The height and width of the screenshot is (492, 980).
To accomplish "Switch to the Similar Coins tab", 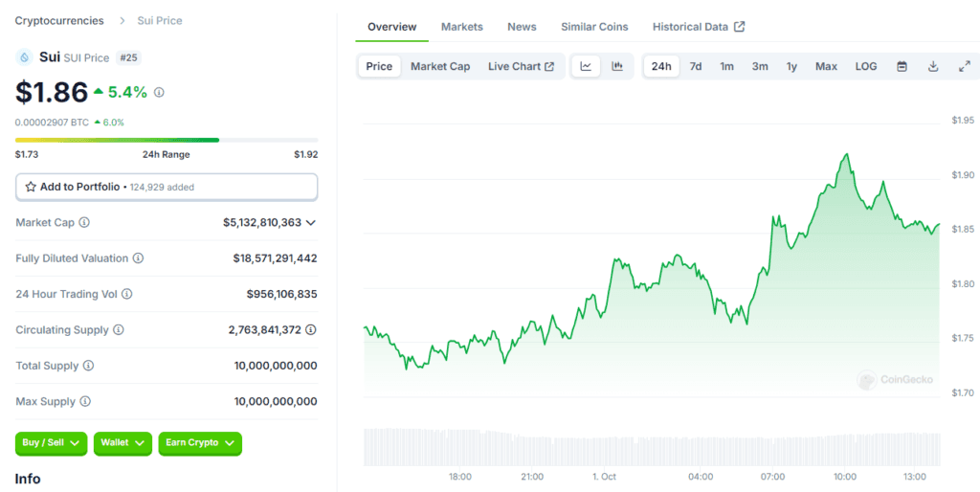I will tap(594, 27).
